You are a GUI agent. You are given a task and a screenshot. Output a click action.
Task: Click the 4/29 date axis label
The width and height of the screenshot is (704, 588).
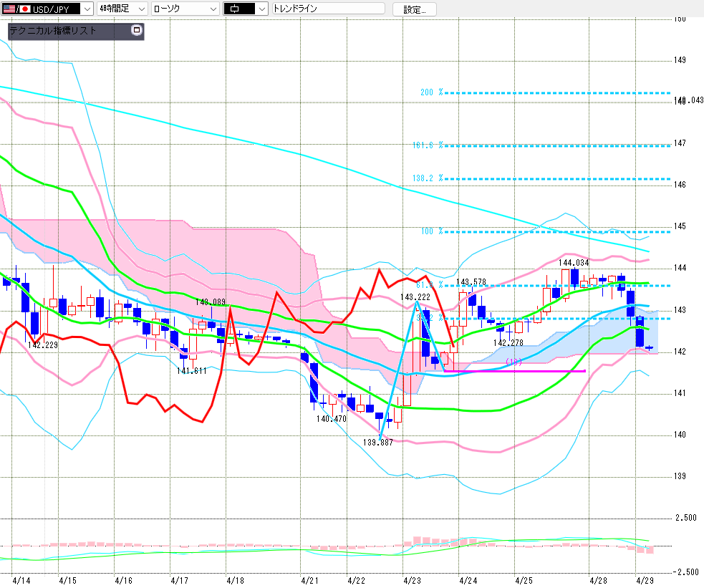(645, 580)
